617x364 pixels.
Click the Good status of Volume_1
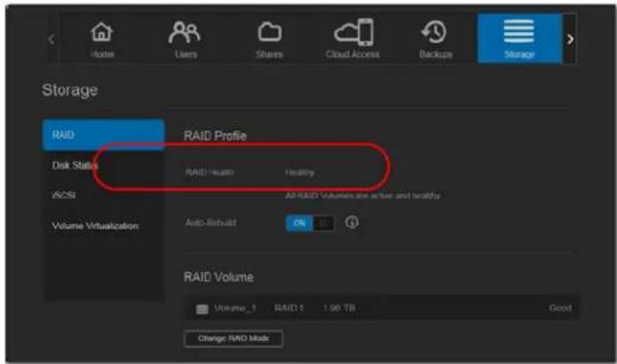tap(560, 308)
